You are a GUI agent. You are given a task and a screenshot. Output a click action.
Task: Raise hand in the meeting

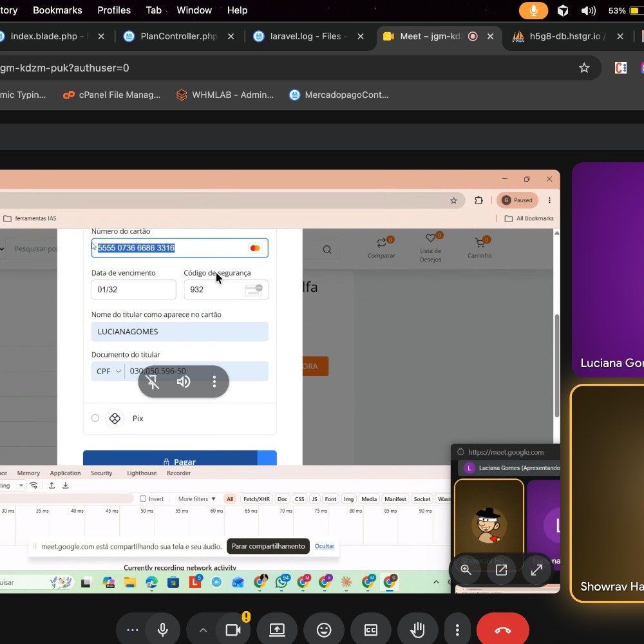(x=417, y=630)
